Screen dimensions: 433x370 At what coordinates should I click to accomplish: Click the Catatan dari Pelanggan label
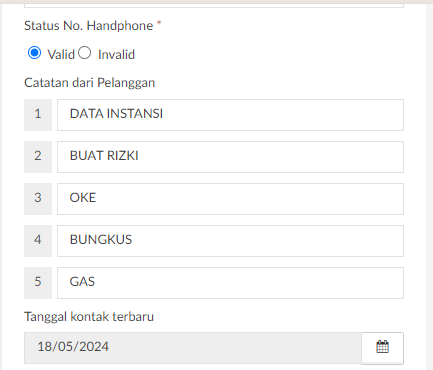coord(90,83)
